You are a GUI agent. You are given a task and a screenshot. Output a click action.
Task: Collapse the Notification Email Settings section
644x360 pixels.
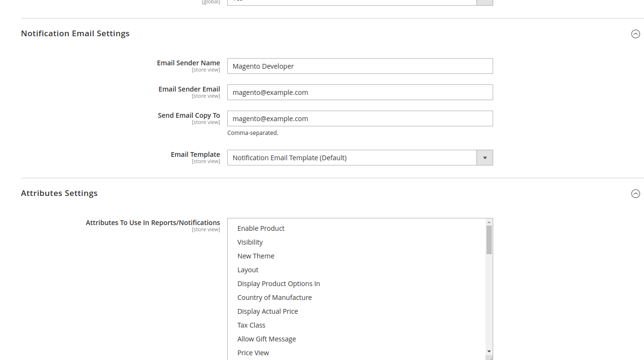[635, 34]
